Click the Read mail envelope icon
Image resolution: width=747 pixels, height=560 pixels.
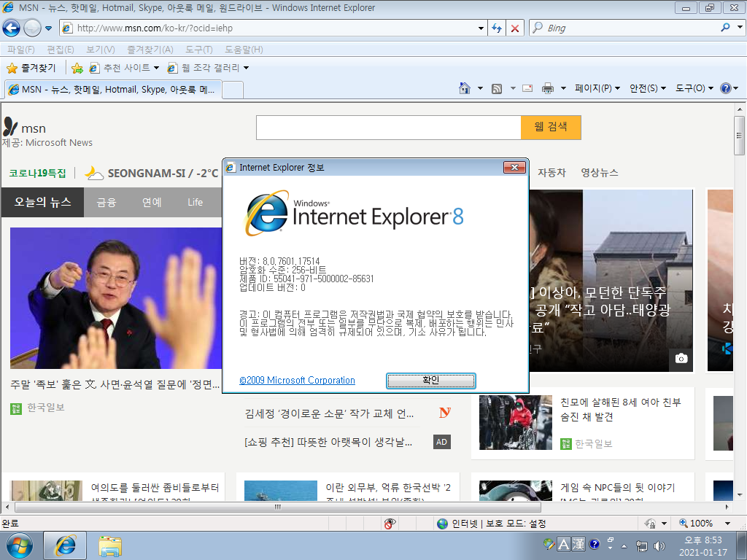pyautogui.click(x=527, y=88)
